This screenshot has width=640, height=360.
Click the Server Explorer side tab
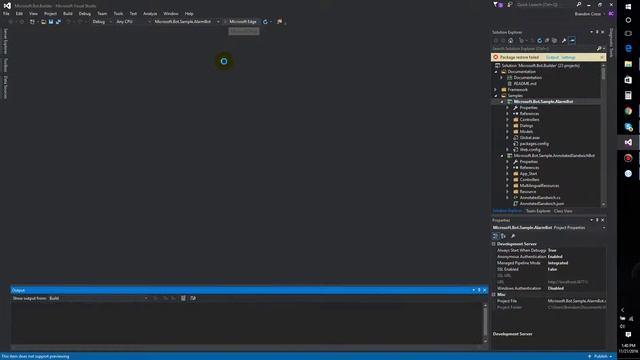pyautogui.click(x=5, y=41)
